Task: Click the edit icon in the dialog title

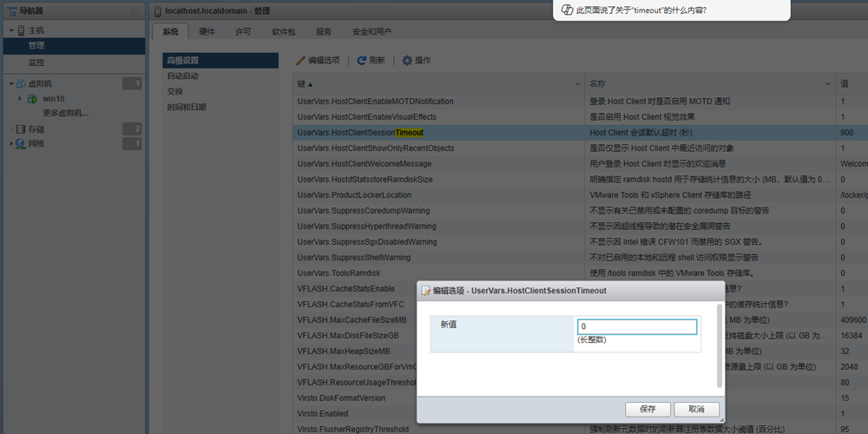Action: 426,291
